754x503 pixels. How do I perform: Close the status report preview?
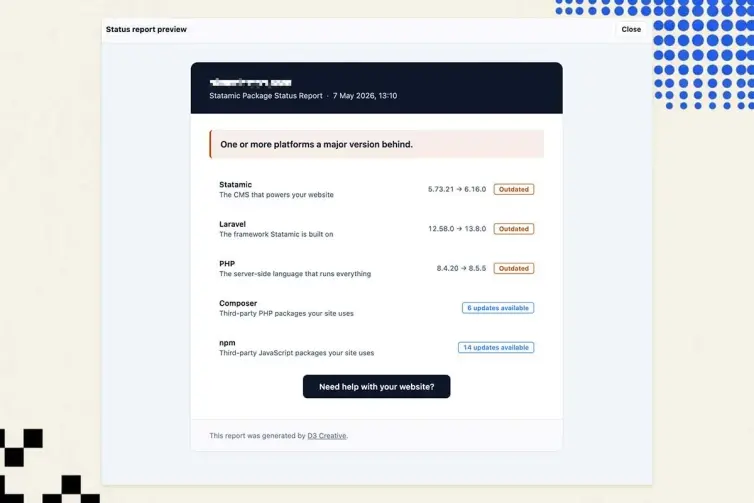click(630, 29)
